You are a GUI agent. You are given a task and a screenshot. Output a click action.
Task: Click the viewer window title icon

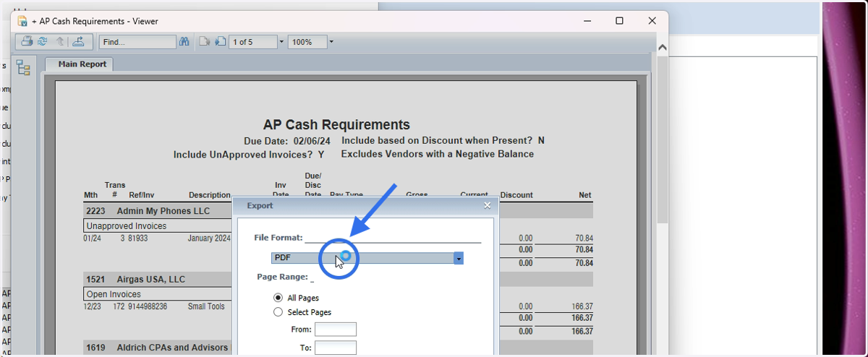pyautogui.click(x=22, y=21)
